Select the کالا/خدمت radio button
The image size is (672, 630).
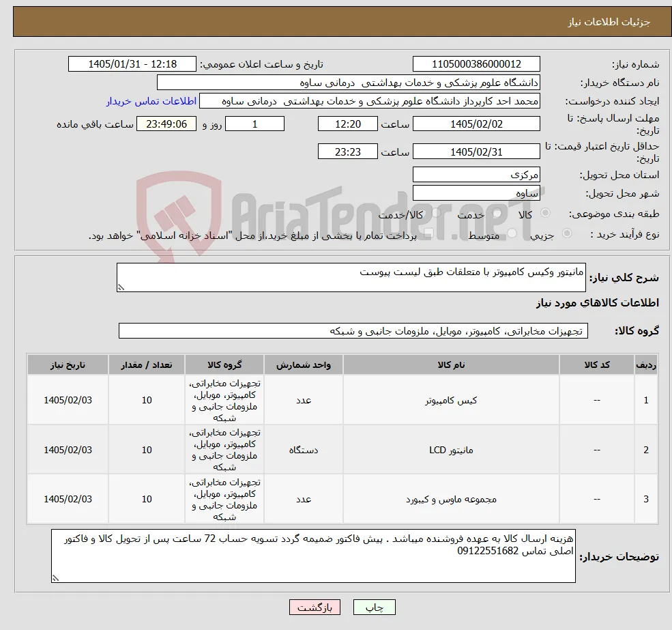pos(436,213)
